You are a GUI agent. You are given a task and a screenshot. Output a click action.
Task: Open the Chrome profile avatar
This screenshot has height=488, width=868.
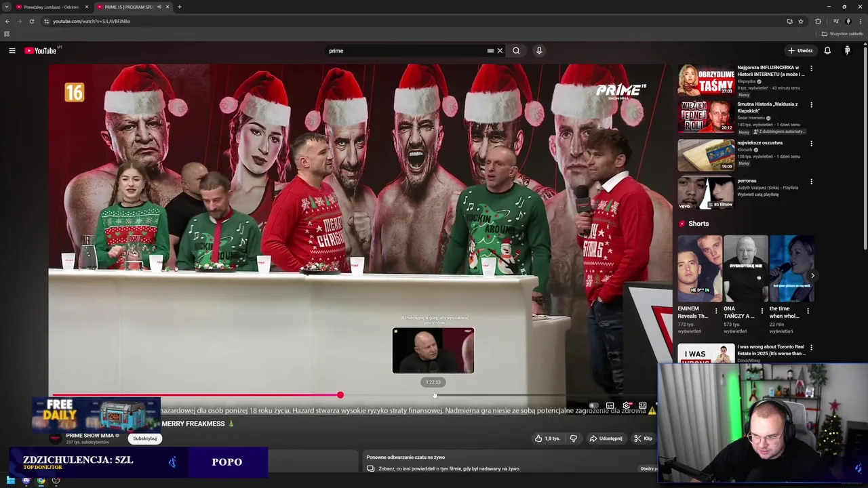tap(848, 21)
